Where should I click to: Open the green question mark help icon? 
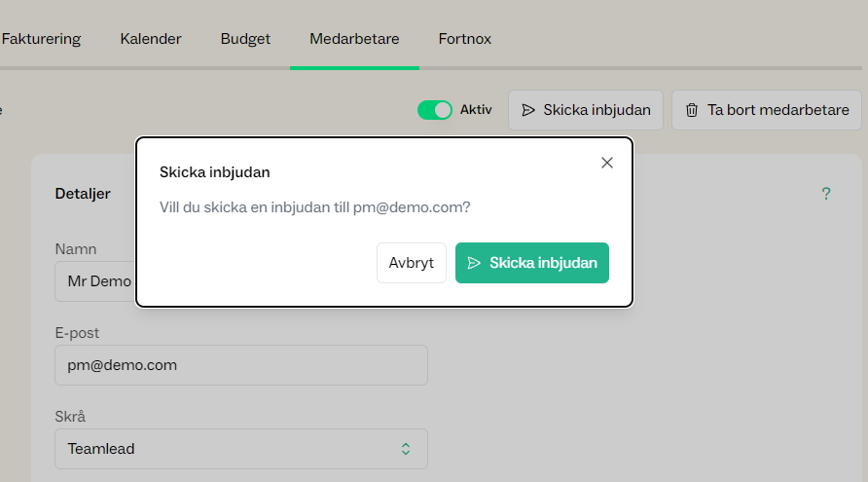click(x=826, y=194)
